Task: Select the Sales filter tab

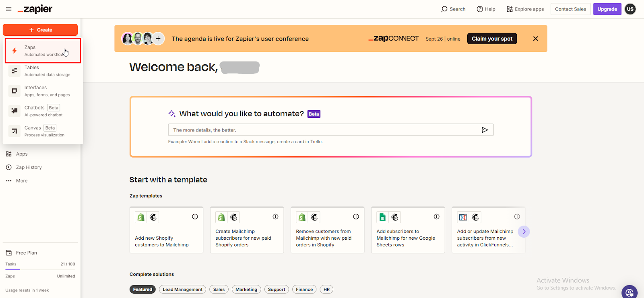Action: (x=219, y=290)
